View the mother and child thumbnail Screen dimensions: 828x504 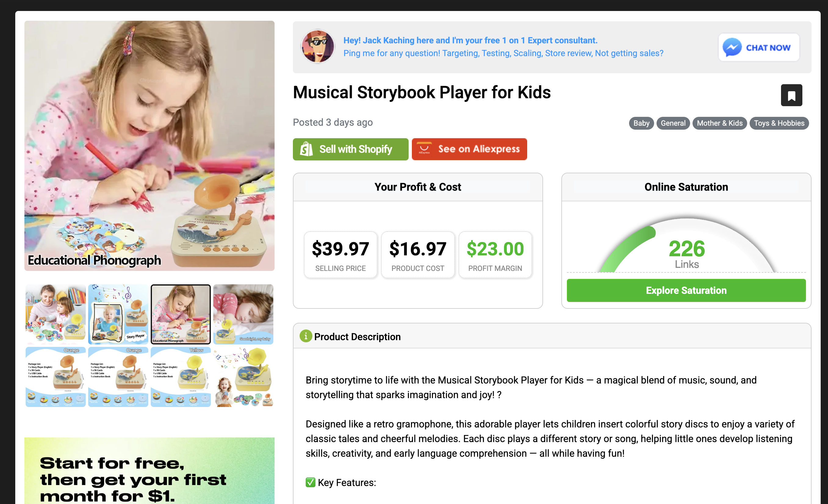pos(56,314)
